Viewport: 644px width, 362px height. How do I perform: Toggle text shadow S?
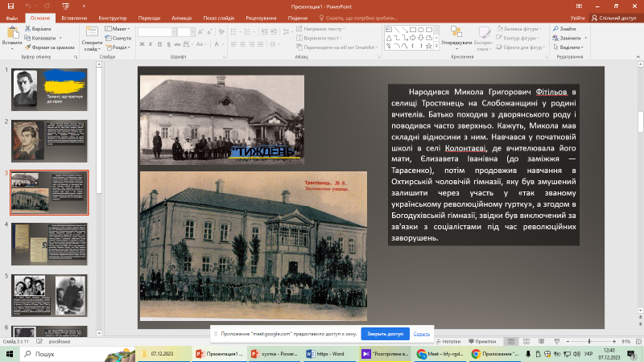tap(168, 44)
